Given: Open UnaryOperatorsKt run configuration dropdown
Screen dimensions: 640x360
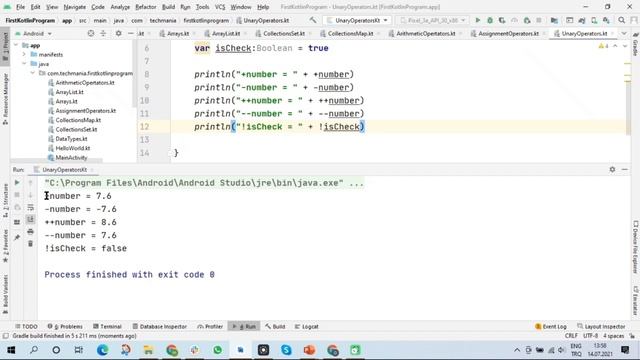Looking at the screenshot, I should pos(358,20).
